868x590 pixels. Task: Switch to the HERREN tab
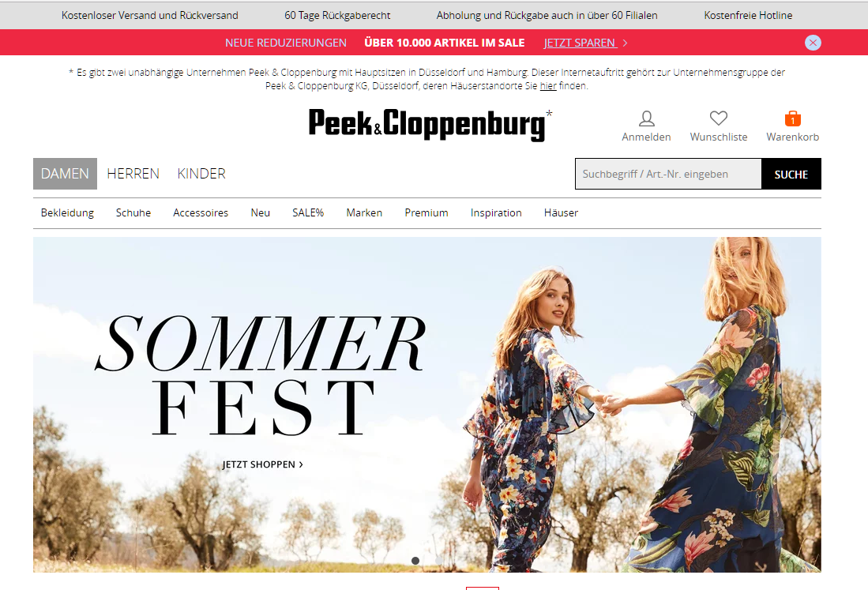tap(133, 174)
